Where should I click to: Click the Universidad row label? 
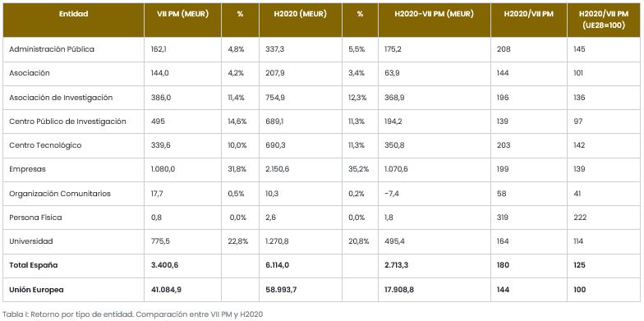coord(31,241)
